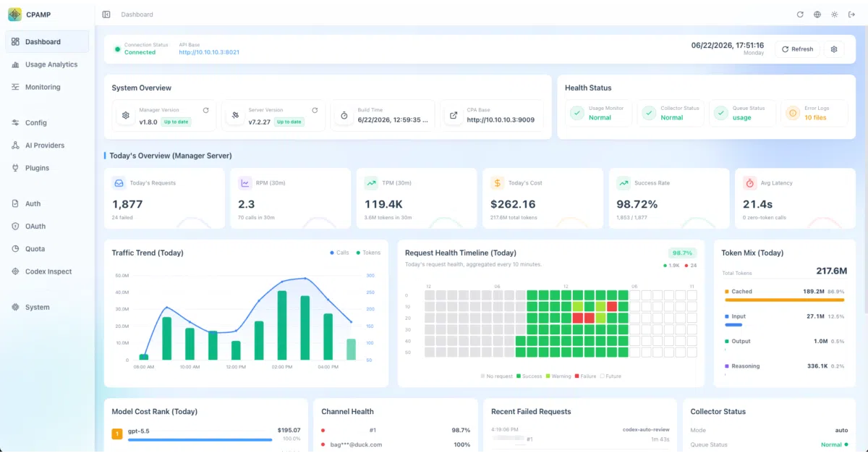This screenshot has height=456, width=868.
Task: Click the 02:00 PM traffic bar
Action: pyautogui.click(x=282, y=325)
